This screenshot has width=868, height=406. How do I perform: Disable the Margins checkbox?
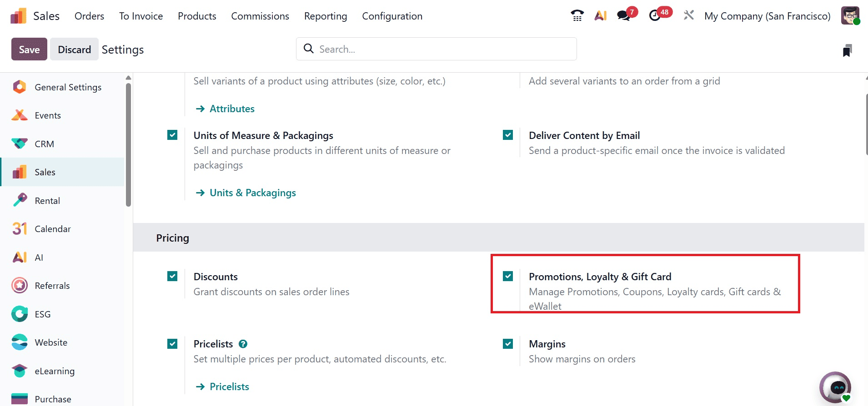[508, 344]
